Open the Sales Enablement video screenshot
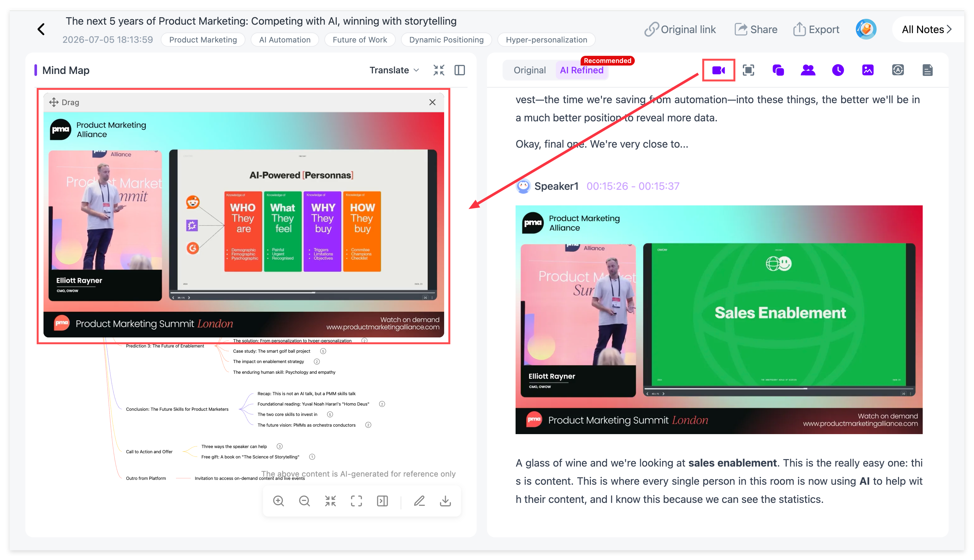Screen dimensions: 974x560 [719, 320]
